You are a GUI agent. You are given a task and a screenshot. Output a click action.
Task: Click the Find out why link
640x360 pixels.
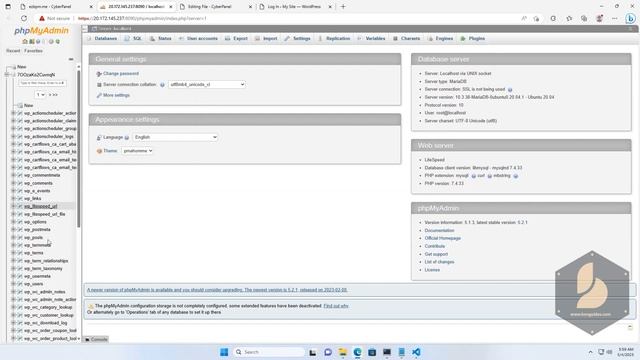[336, 306]
